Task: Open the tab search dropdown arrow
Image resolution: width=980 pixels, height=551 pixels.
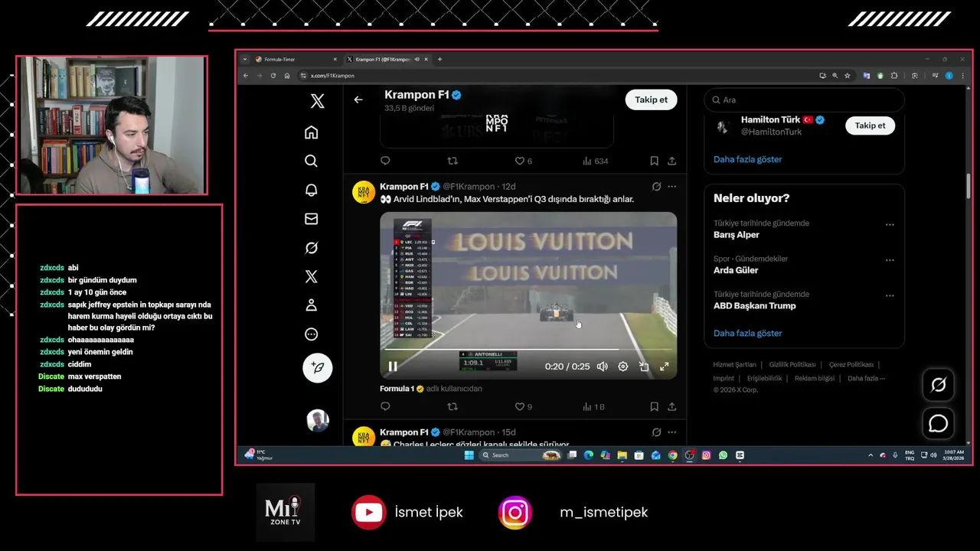Action: tap(245, 59)
